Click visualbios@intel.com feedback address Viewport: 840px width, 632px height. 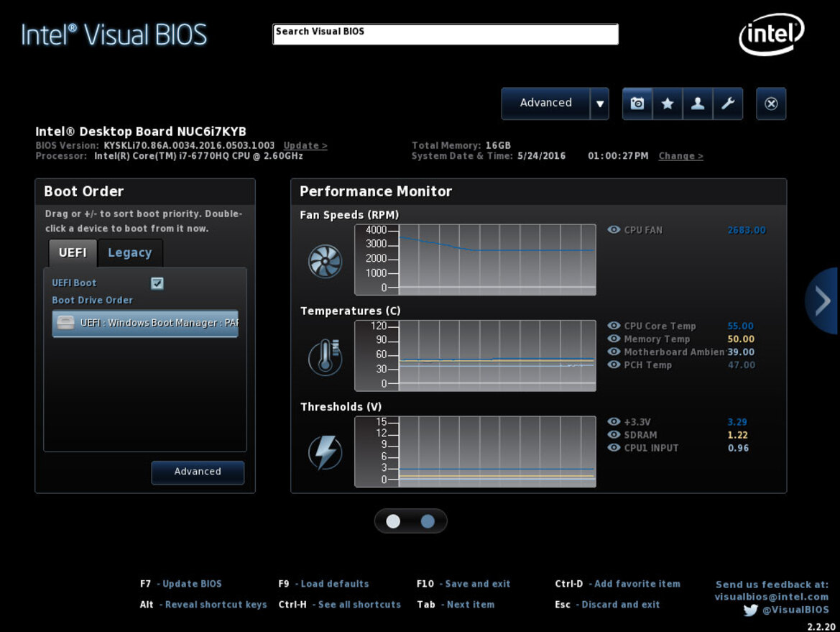(x=772, y=597)
